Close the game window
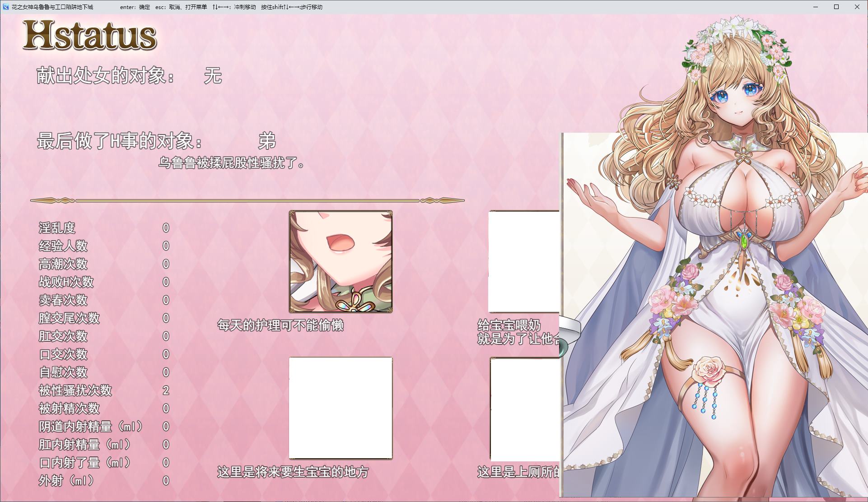This screenshot has width=868, height=502. tap(857, 7)
